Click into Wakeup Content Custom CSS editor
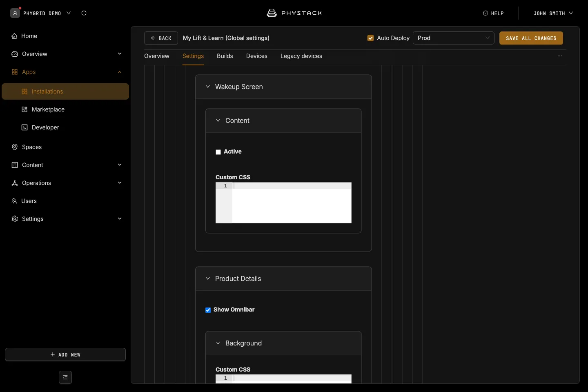 [283, 203]
